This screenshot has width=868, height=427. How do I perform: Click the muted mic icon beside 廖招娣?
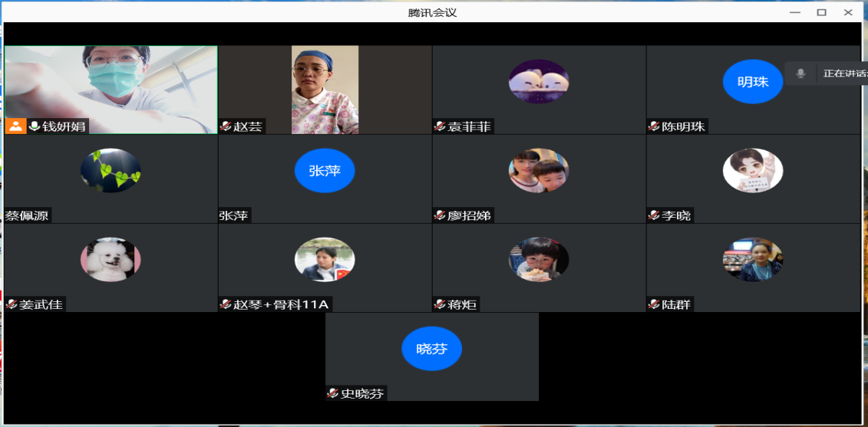(440, 215)
